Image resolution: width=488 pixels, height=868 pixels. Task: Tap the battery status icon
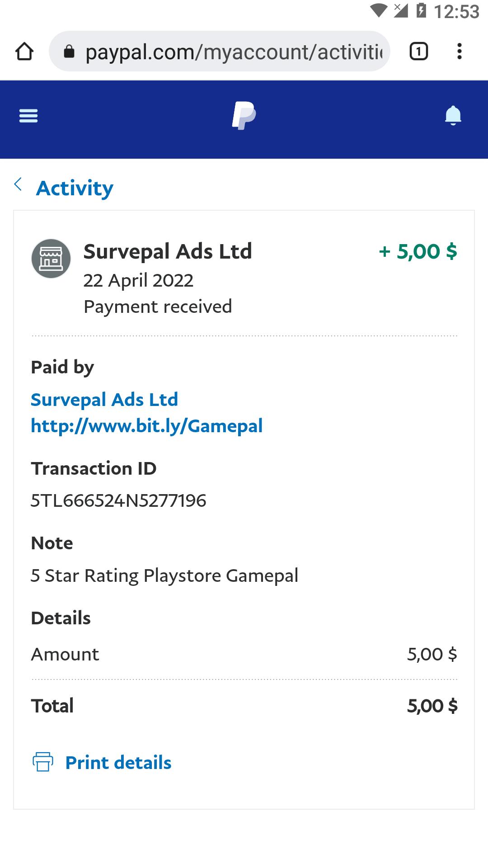point(421,10)
